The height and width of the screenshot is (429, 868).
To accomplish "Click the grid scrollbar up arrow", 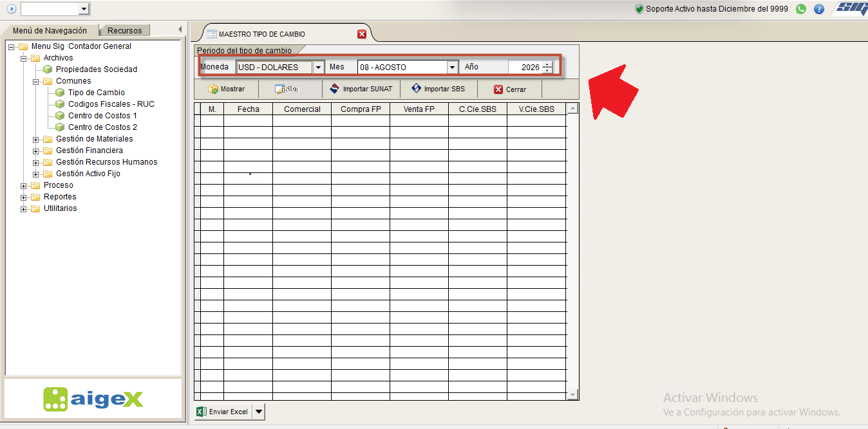I will point(572,109).
